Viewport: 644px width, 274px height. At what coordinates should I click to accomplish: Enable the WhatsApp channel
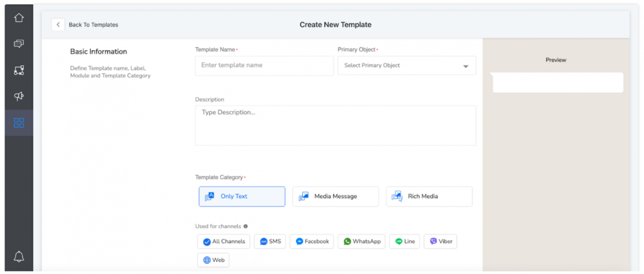(x=361, y=241)
